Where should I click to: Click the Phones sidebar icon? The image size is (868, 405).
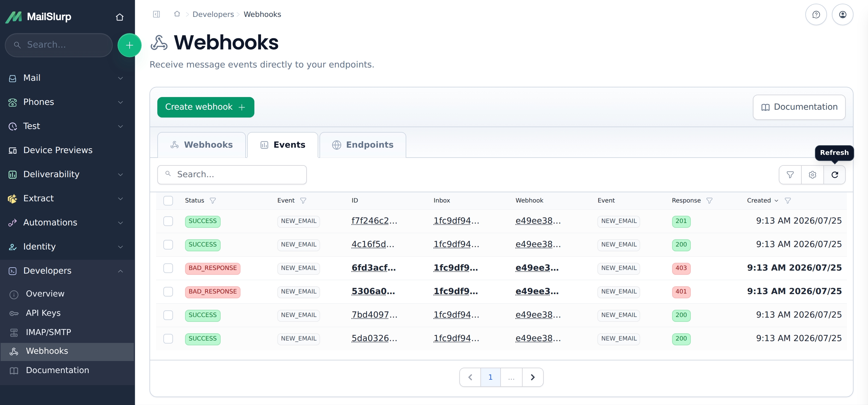(x=12, y=102)
